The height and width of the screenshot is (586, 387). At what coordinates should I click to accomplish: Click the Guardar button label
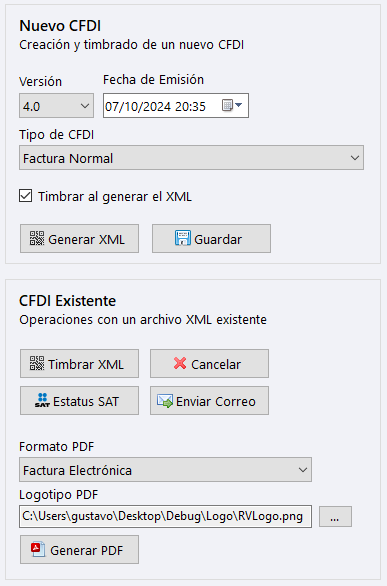tap(218, 240)
